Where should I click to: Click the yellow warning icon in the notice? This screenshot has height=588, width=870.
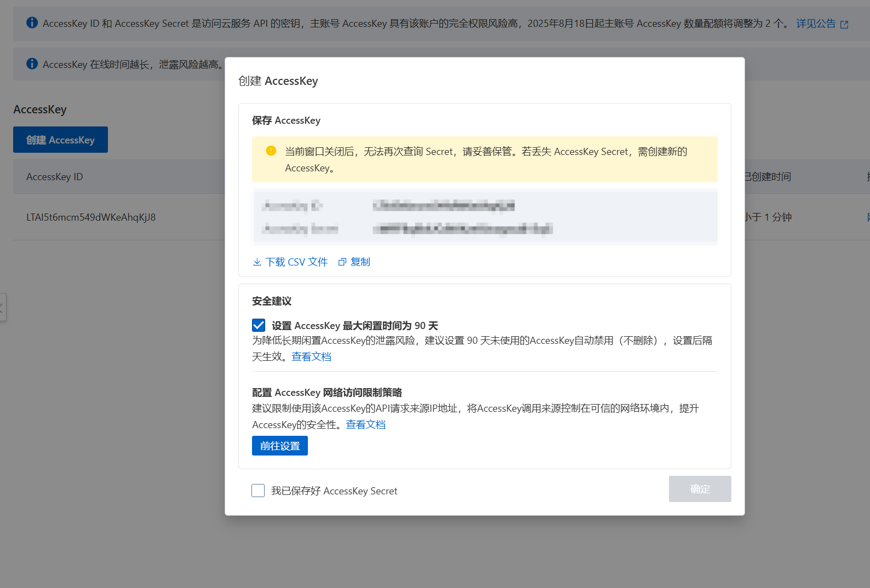tap(271, 151)
